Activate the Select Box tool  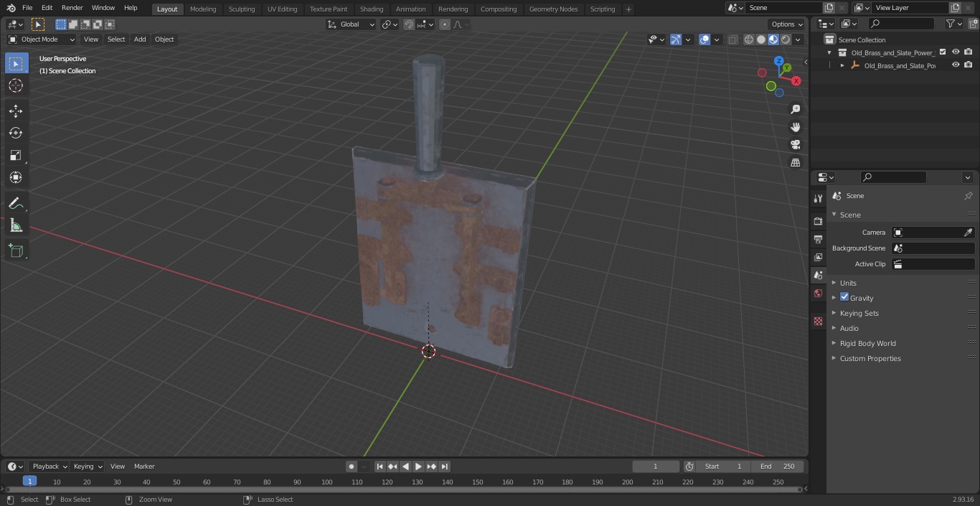16,63
